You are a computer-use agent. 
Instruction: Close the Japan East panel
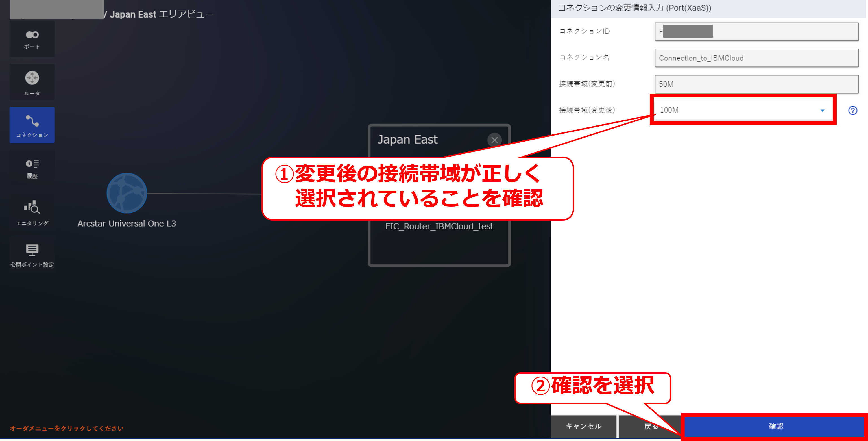click(x=494, y=140)
